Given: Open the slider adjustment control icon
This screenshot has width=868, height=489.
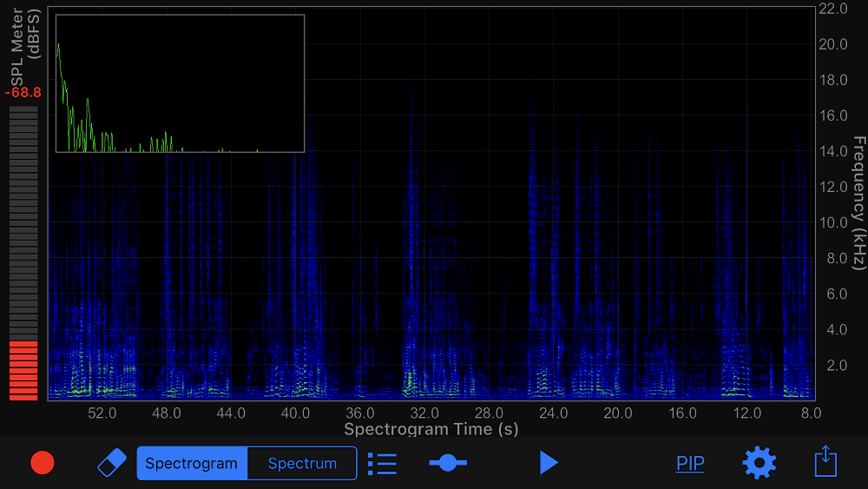Looking at the screenshot, I should click(448, 462).
